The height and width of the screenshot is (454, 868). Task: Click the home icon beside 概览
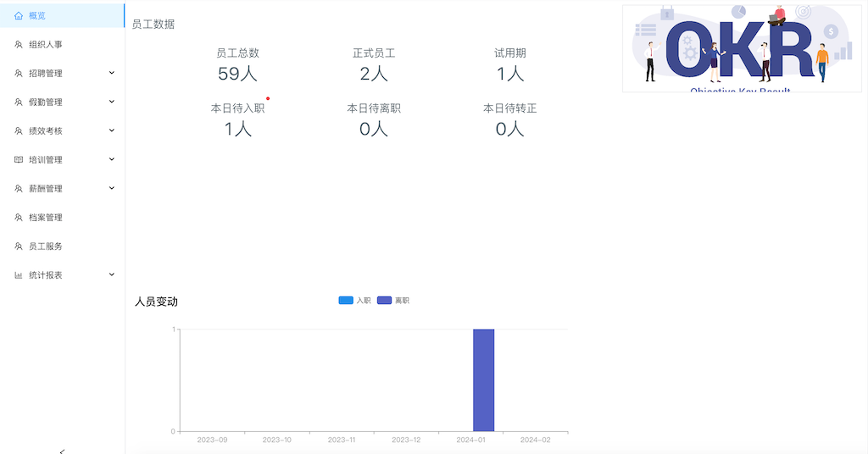point(19,16)
